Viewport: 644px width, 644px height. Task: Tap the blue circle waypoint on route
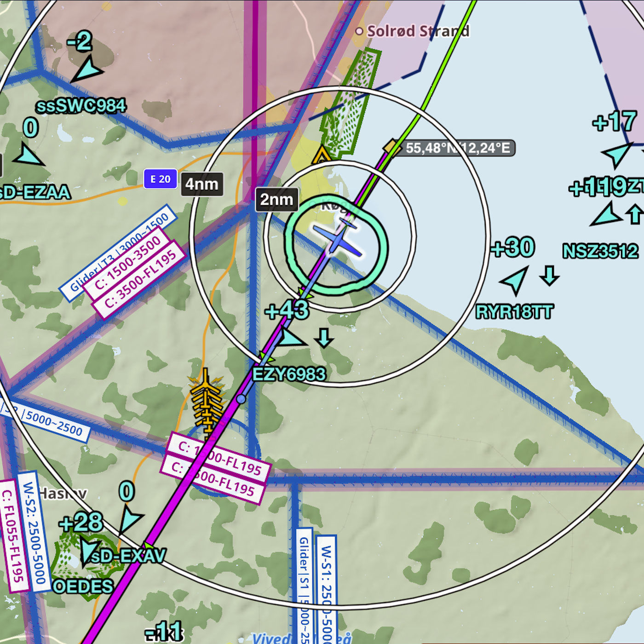pos(241,399)
